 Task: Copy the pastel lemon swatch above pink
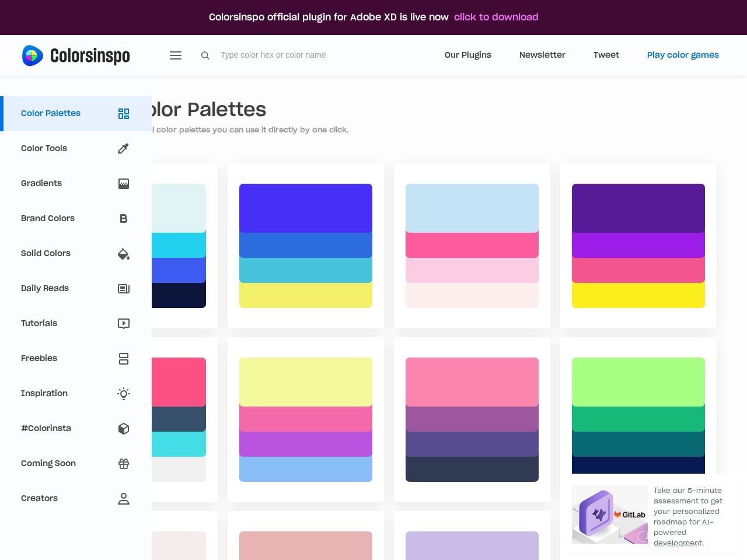click(306, 382)
